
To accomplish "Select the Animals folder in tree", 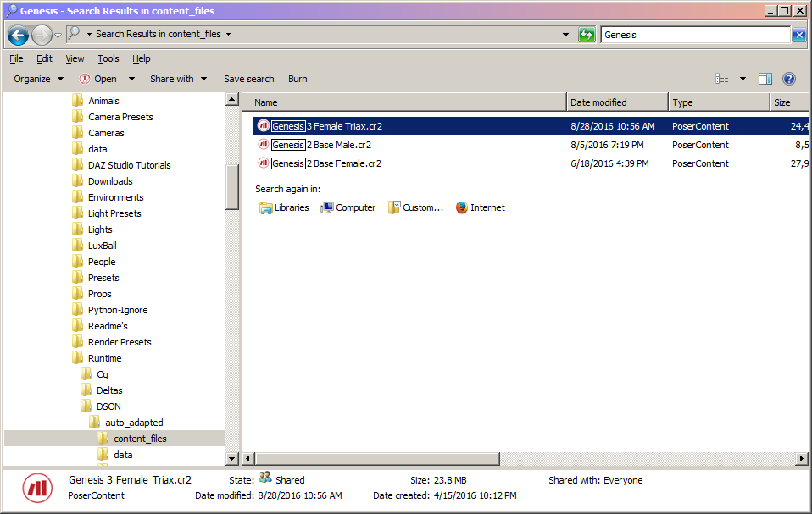I will [103, 101].
